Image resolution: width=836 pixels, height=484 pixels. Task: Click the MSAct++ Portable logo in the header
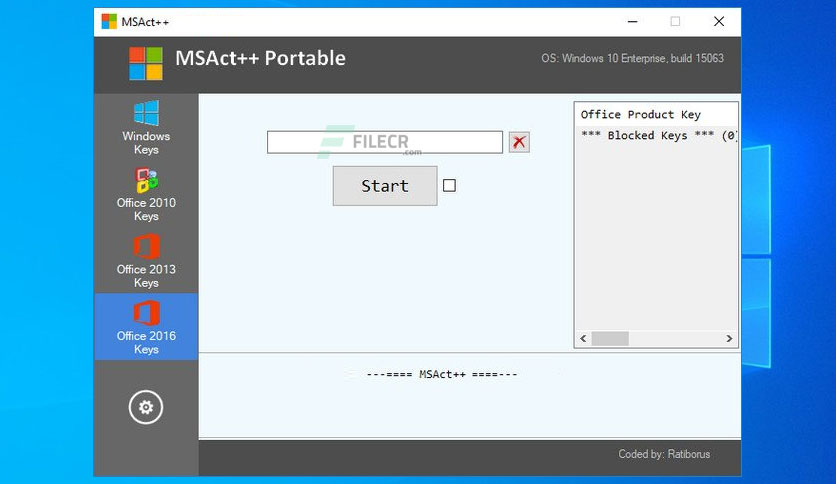click(146, 63)
